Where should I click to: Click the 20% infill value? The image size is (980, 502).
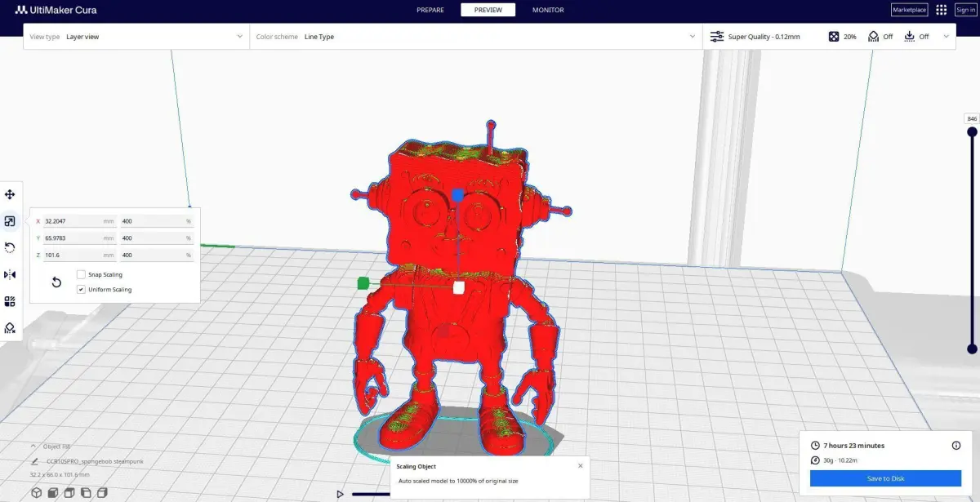[x=850, y=37]
